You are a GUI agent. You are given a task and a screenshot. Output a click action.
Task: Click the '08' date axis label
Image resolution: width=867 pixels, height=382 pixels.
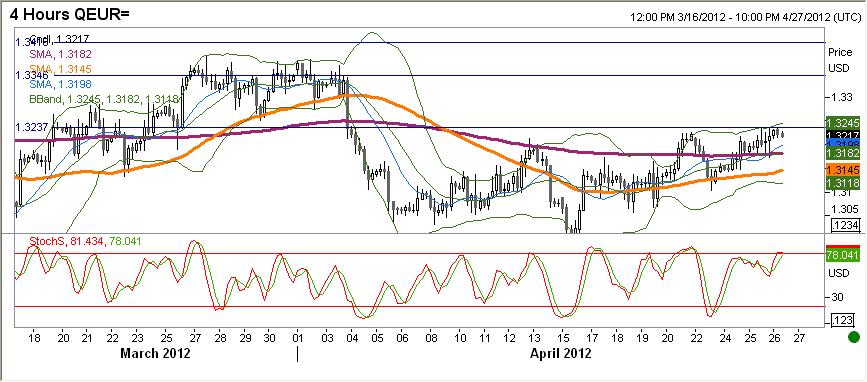click(x=432, y=337)
